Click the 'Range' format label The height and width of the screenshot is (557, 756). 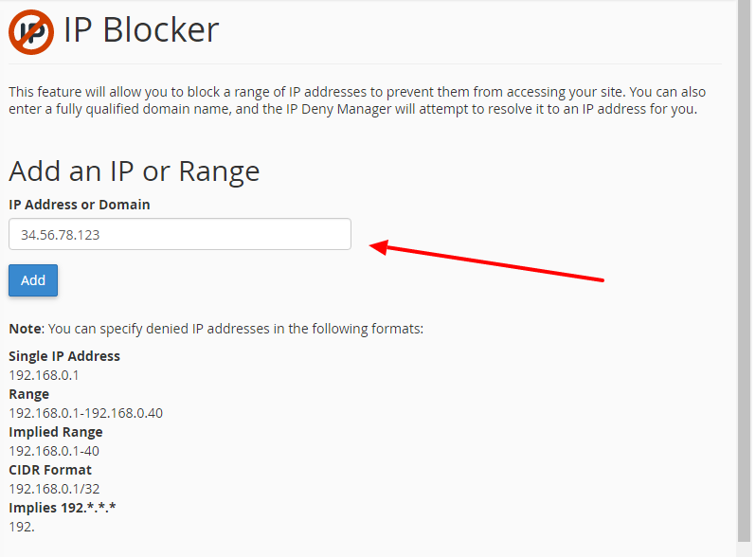(x=29, y=394)
